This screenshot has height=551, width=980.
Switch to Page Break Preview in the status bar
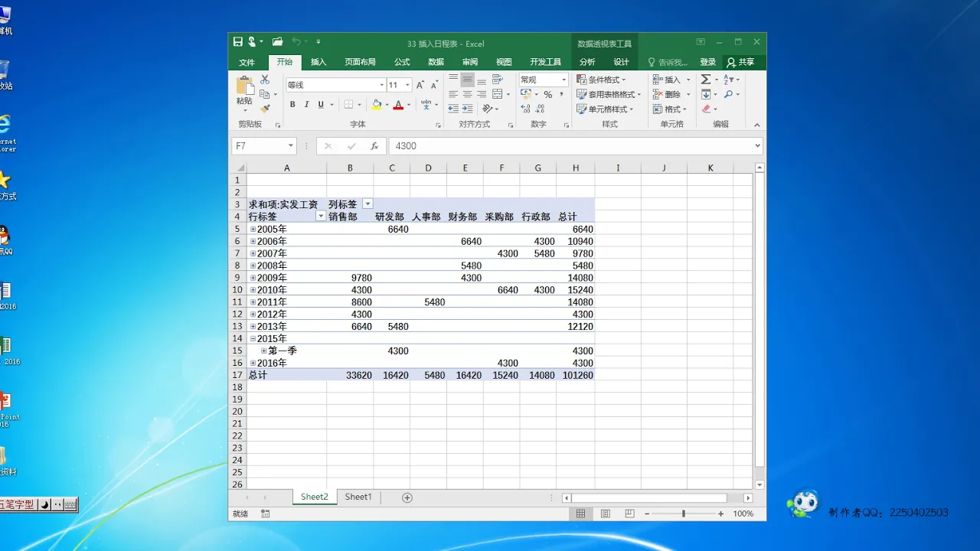629,514
